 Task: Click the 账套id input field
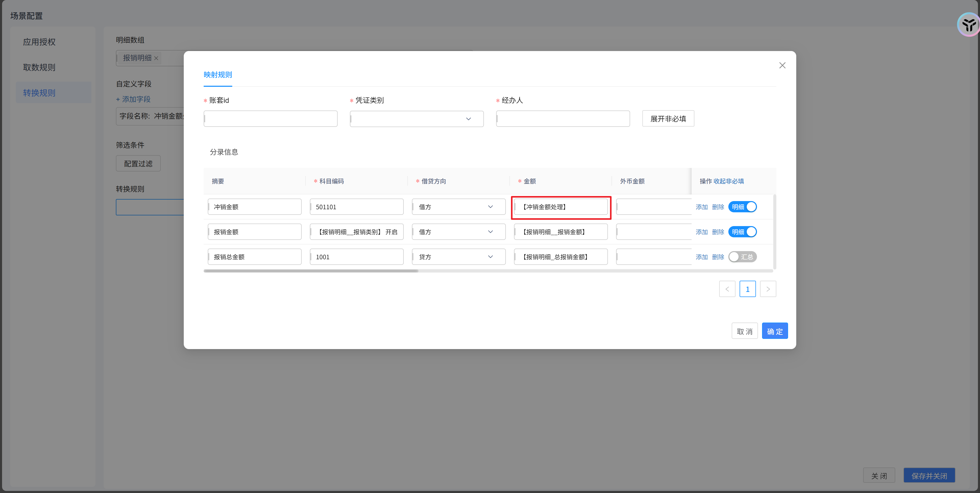pyautogui.click(x=271, y=119)
